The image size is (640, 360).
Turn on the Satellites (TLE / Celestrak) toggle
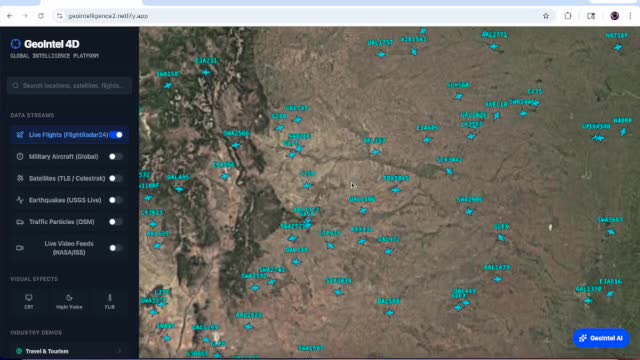(115, 178)
